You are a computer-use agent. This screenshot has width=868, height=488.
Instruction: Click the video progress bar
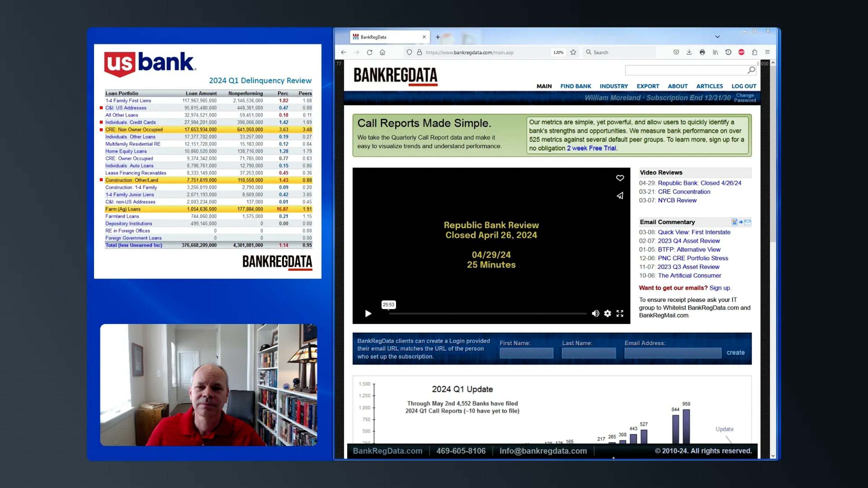tap(488, 313)
